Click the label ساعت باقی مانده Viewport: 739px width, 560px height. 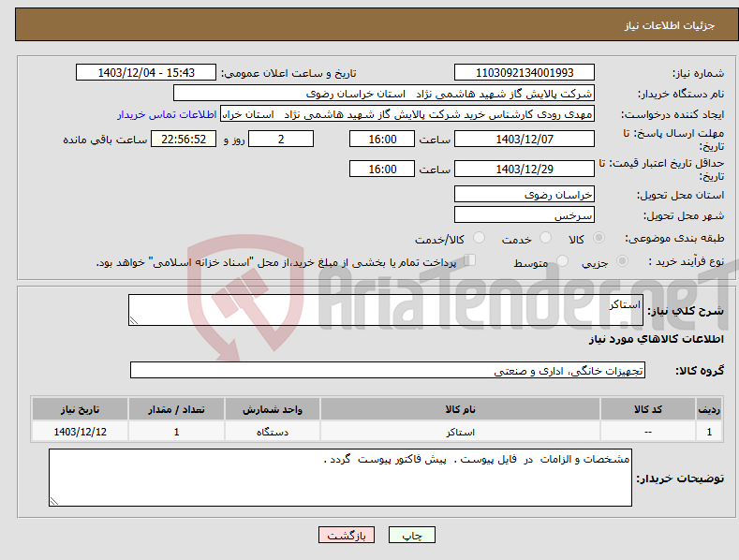[105, 140]
